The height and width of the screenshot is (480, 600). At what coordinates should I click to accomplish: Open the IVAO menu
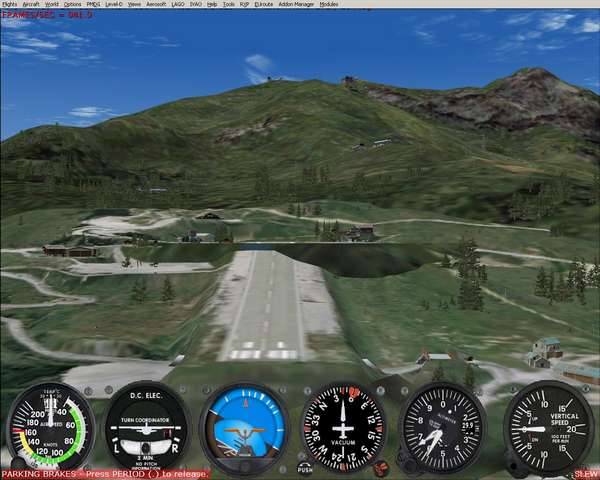click(196, 4)
